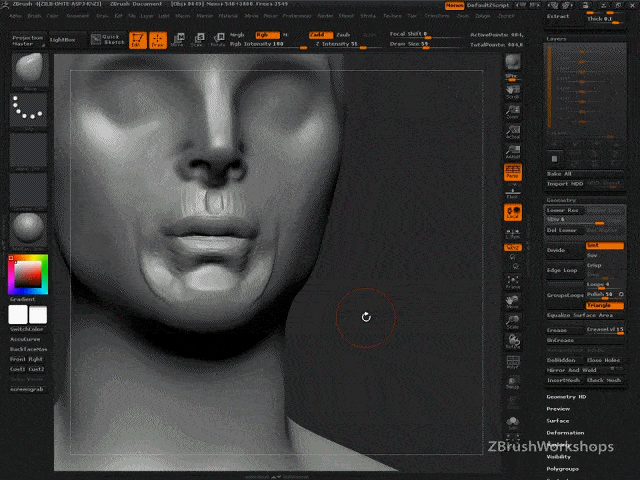Select the Scroll document icon

(x=513, y=92)
